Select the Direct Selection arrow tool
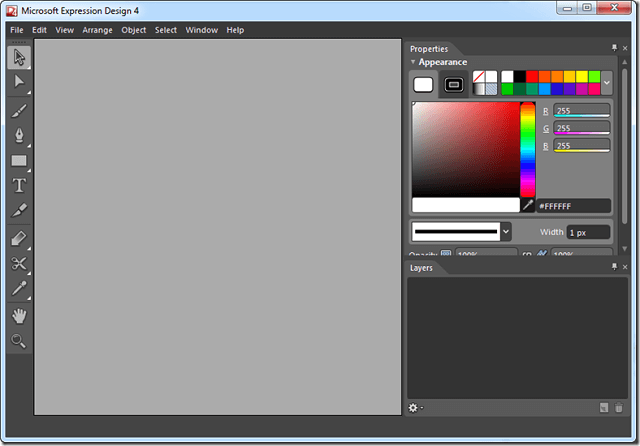Image resolution: width=640 pixels, height=446 pixels. click(19, 82)
